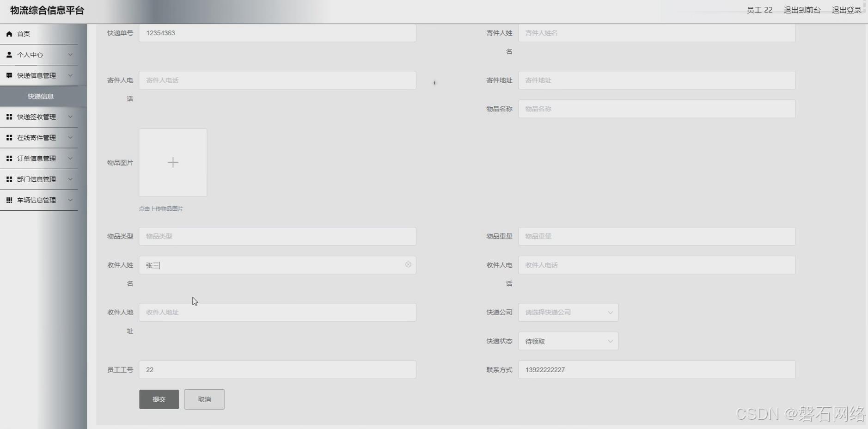Click the 退出登录 link
868x429 pixels.
point(846,10)
